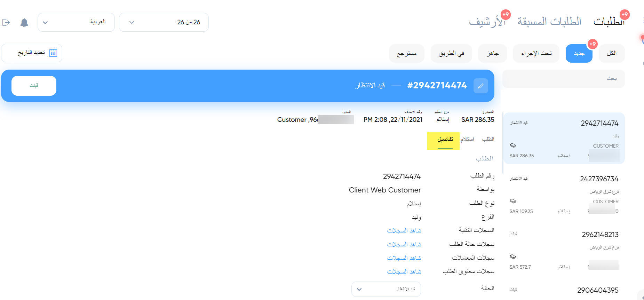Image resolution: width=644 pixels, height=300 pixels.
Task: Click the +9 badge on الأرشيف
Action: [506, 15]
